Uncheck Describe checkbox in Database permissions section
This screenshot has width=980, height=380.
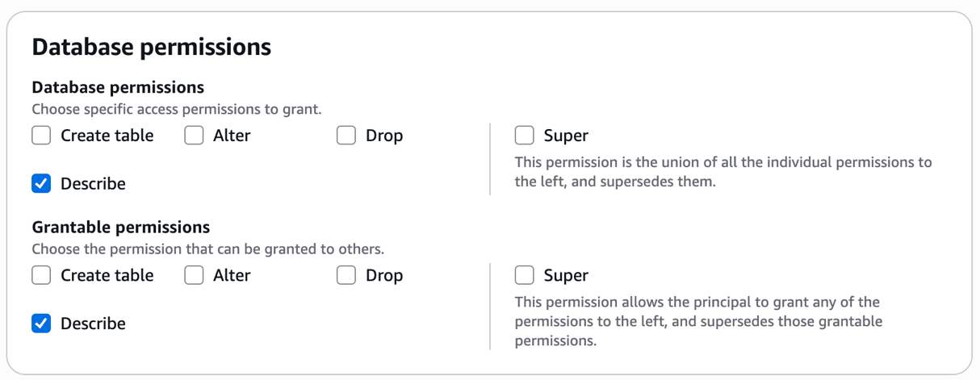(41, 184)
